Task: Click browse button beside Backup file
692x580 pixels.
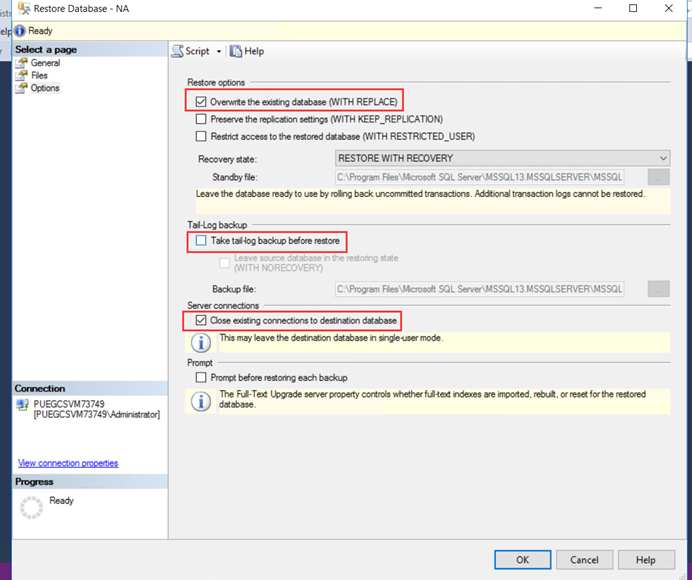Action: (658, 289)
